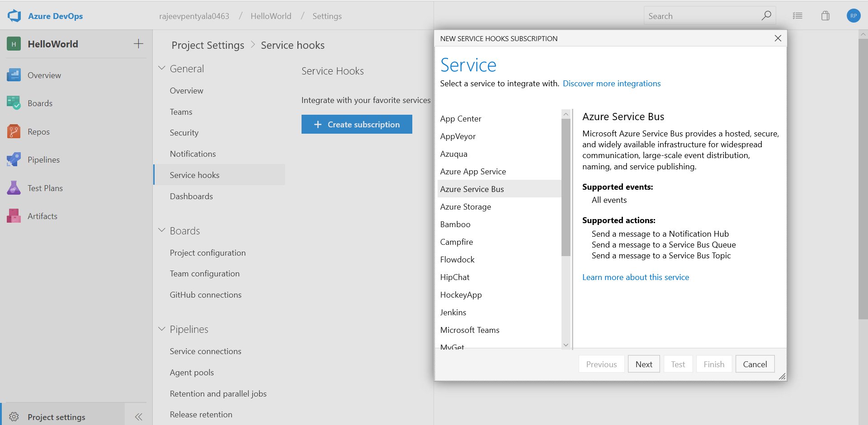Open the Repos sidebar icon
This screenshot has height=425, width=868.
click(x=14, y=131)
